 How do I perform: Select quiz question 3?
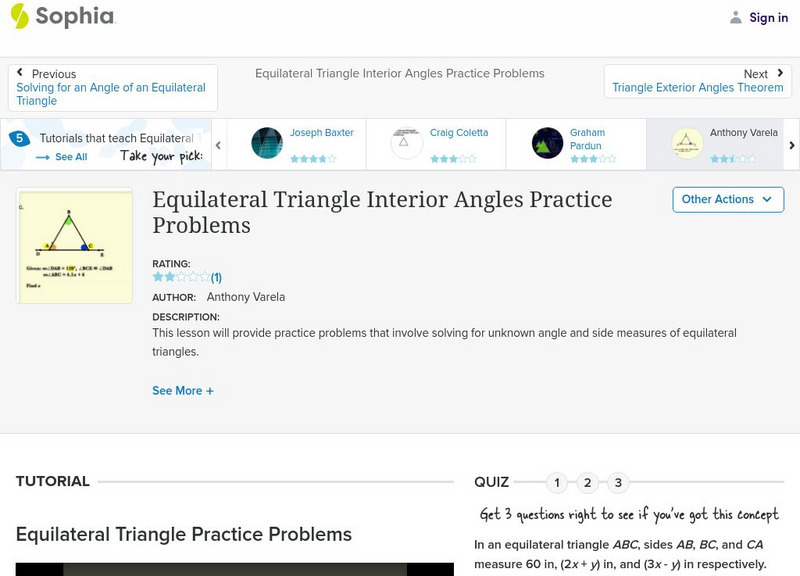(x=618, y=483)
